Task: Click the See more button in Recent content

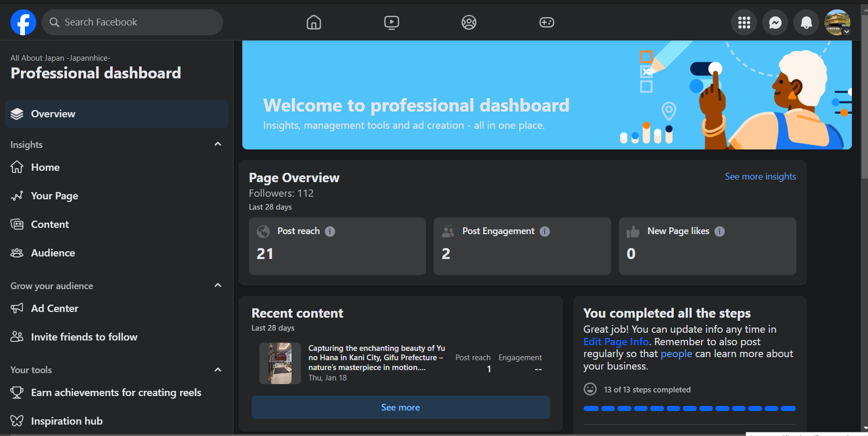Action: click(x=401, y=407)
